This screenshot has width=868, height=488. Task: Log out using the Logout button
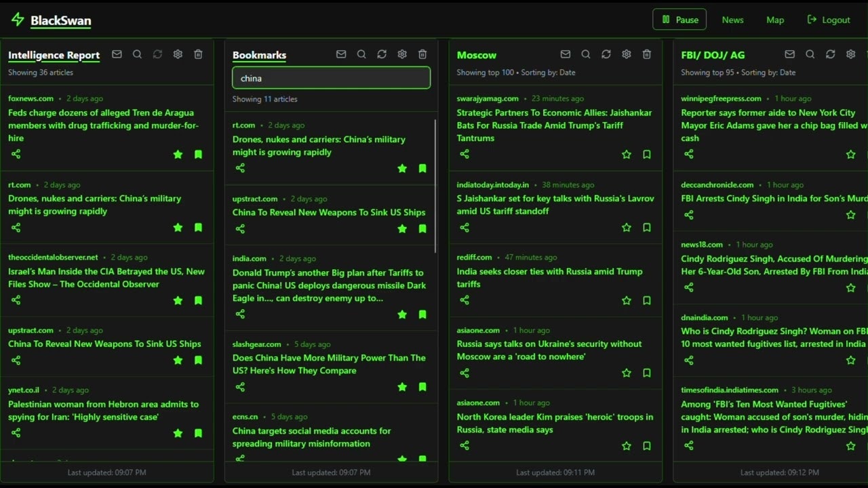pyautogui.click(x=829, y=20)
